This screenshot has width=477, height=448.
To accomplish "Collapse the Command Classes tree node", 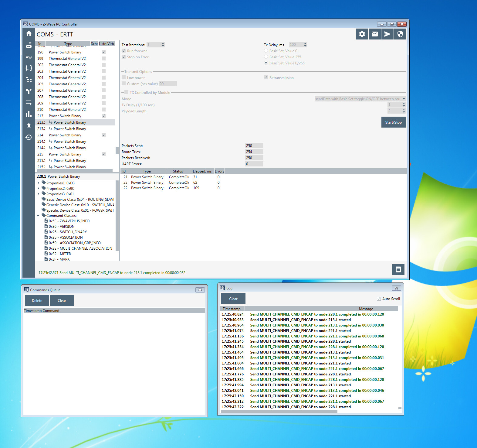I will click(x=38, y=216).
